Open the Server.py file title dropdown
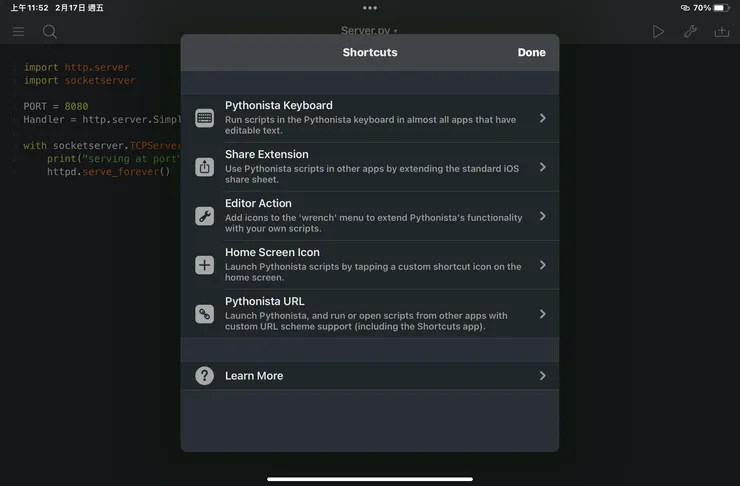This screenshot has height=486, width=740. pyautogui.click(x=369, y=31)
